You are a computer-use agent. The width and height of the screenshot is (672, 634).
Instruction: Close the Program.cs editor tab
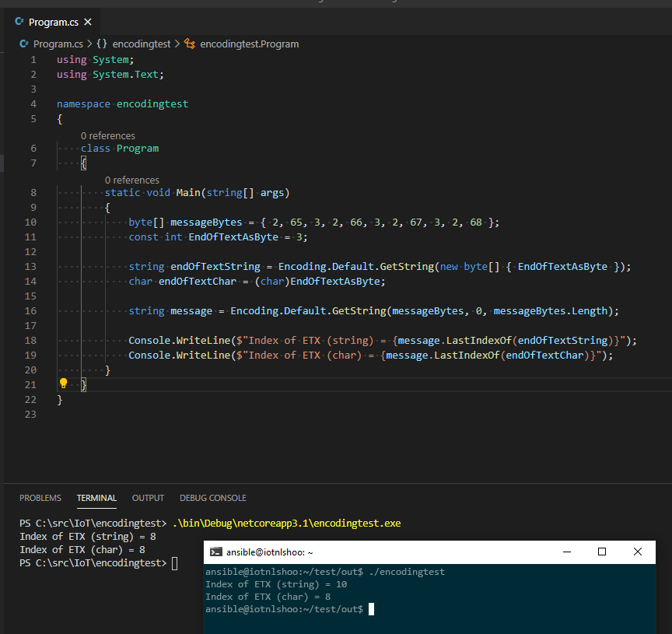point(87,23)
